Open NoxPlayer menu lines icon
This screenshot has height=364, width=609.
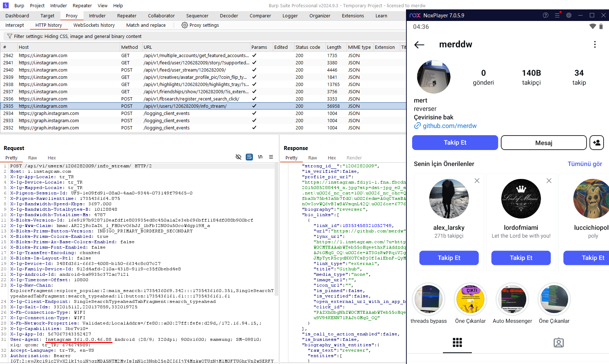(x=557, y=15)
